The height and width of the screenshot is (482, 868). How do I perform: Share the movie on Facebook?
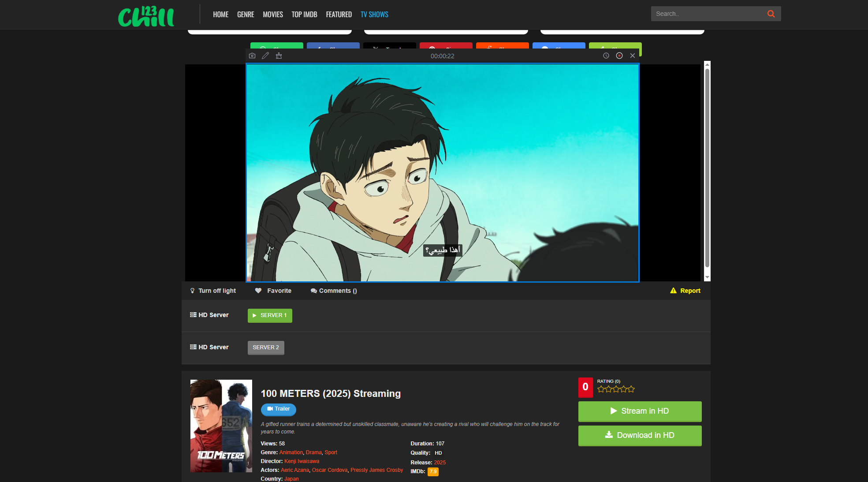pos(333,48)
